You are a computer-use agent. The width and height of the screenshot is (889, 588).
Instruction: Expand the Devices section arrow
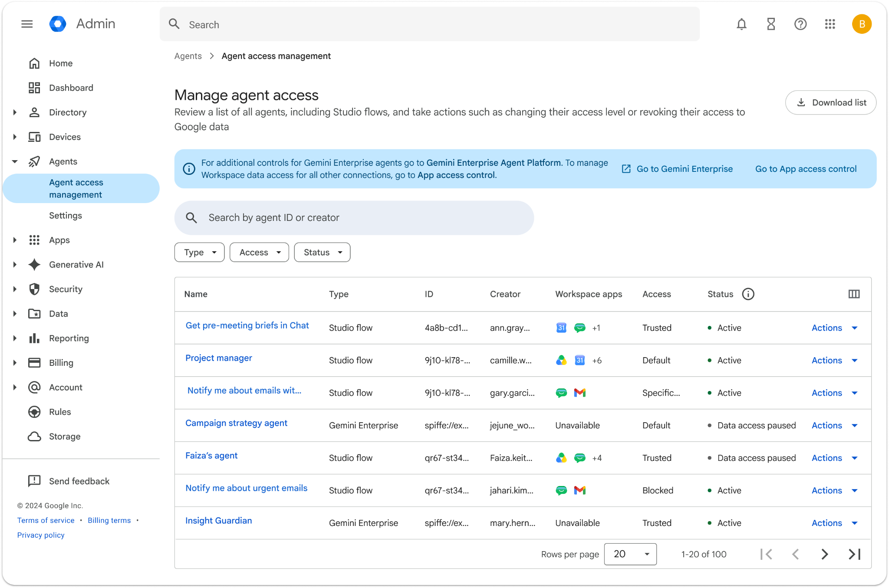15,137
